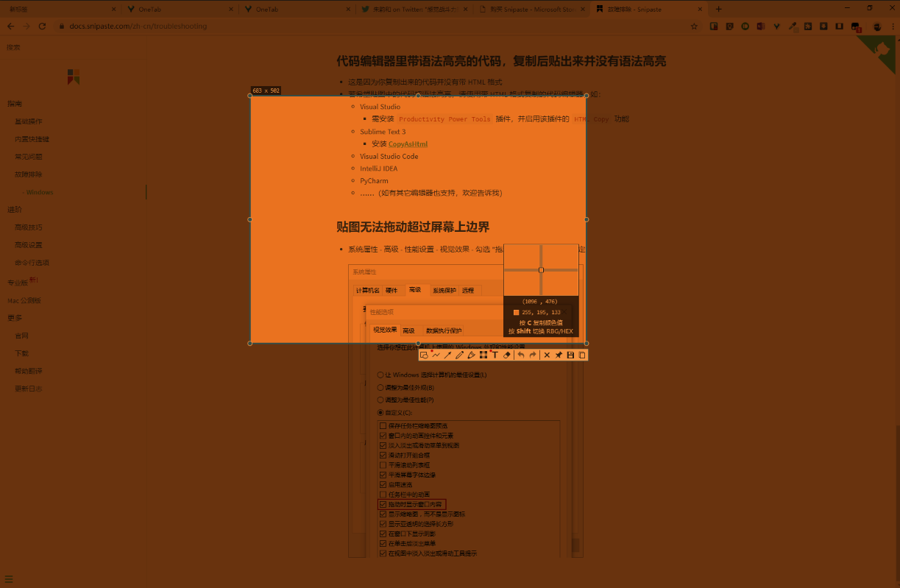Copy the snip to clipboard icon
This screenshot has height=588, width=900.
582,355
